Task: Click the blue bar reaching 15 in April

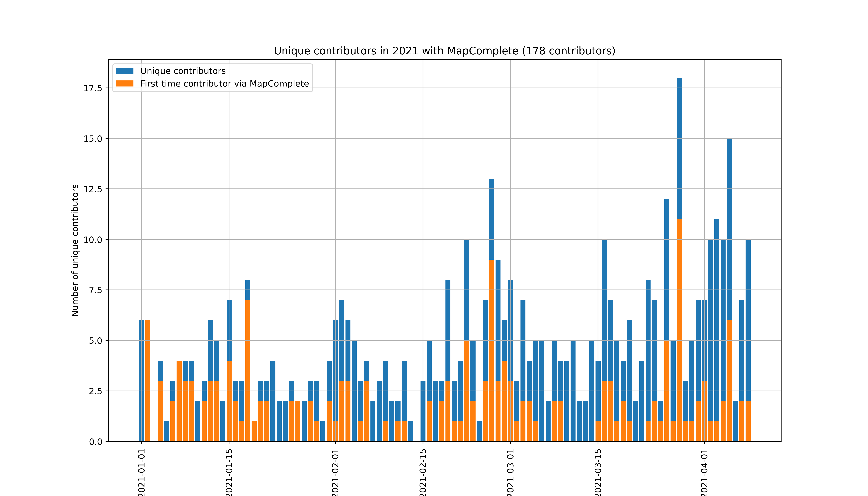Action: [729, 229]
